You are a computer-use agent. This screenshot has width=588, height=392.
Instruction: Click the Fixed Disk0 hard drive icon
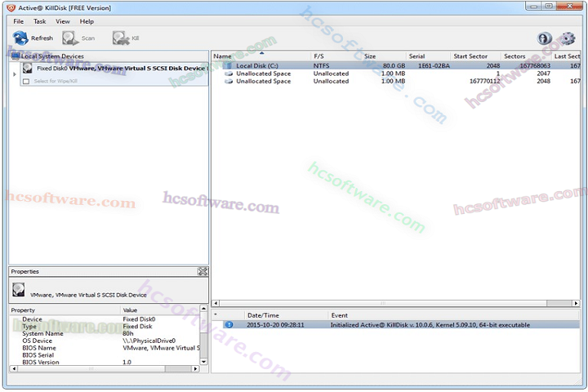coord(28,68)
